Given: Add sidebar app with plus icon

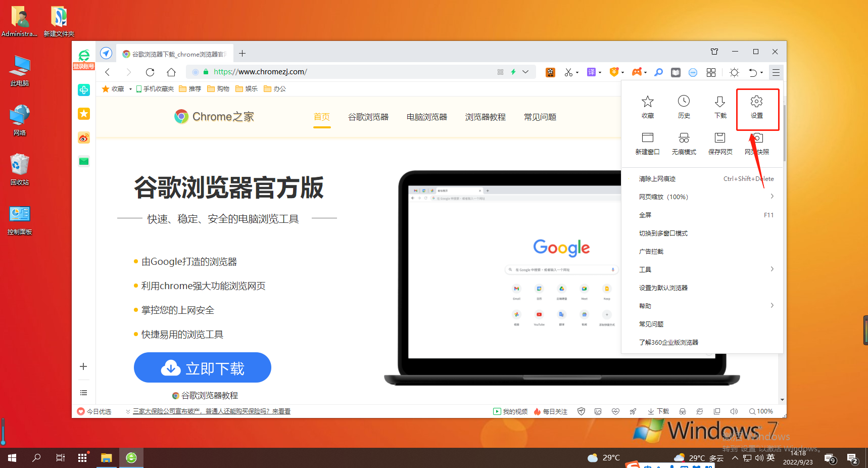Looking at the screenshot, I should coord(83,366).
